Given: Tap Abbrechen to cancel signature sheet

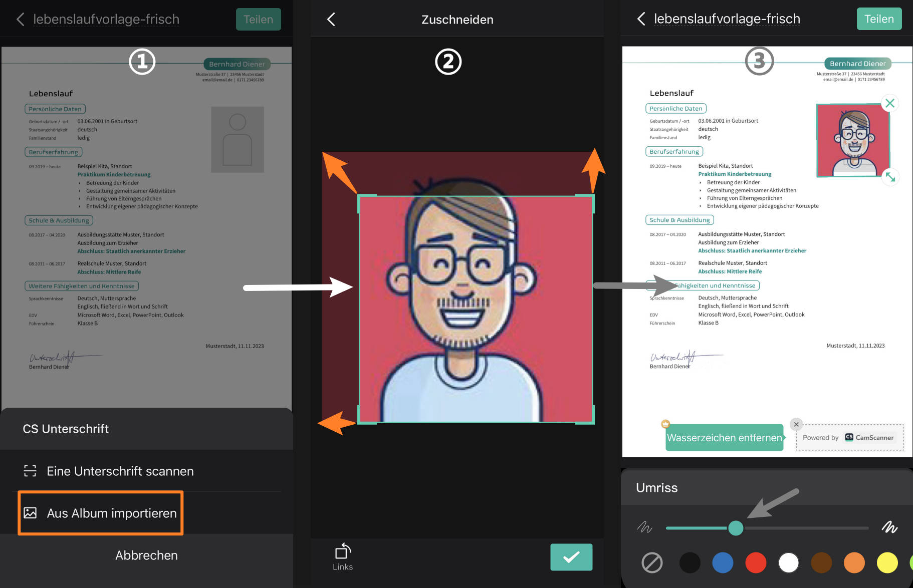Looking at the screenshot, I should [x=146, y=555].
